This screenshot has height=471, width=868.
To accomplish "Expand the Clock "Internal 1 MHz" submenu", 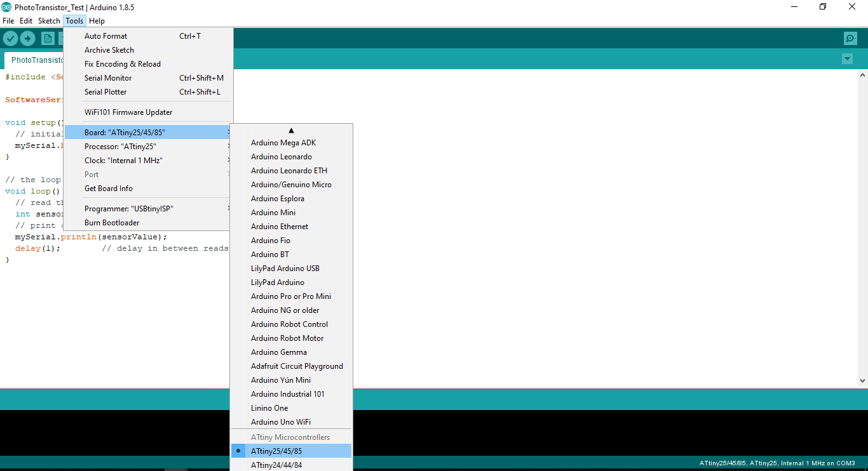I will [149, 161].
